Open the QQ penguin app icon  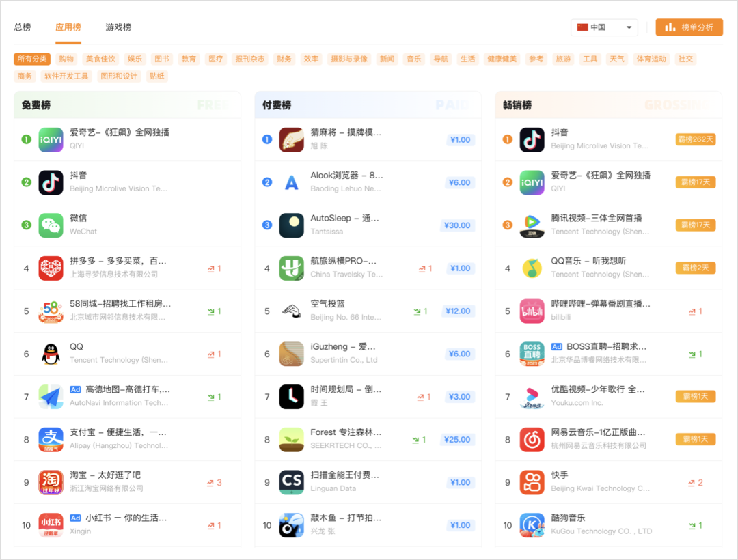pyautogui.click(x=51, y=354)
